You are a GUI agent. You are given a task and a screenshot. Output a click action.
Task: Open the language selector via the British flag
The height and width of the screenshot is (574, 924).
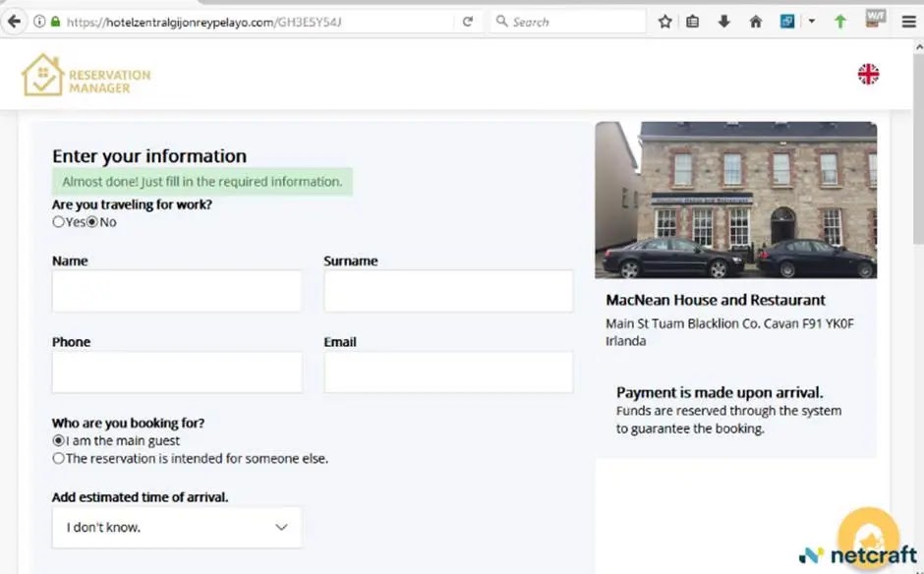(x=868, y=74)
